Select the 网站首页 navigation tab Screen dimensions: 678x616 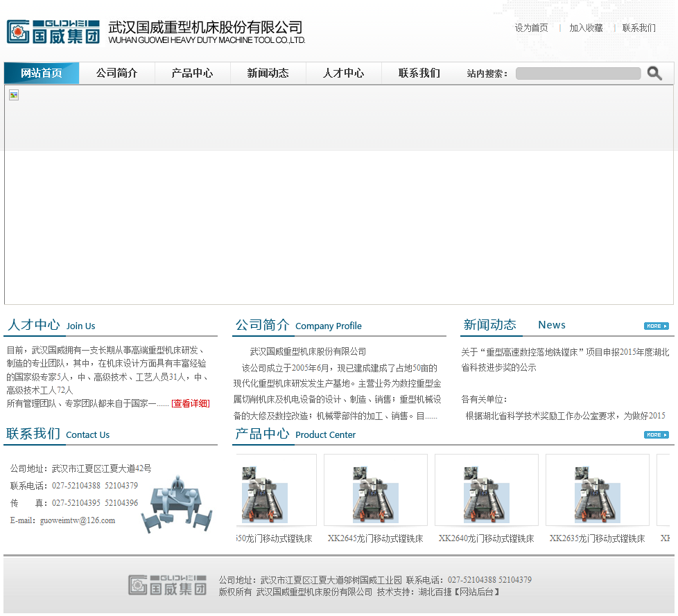42,73
